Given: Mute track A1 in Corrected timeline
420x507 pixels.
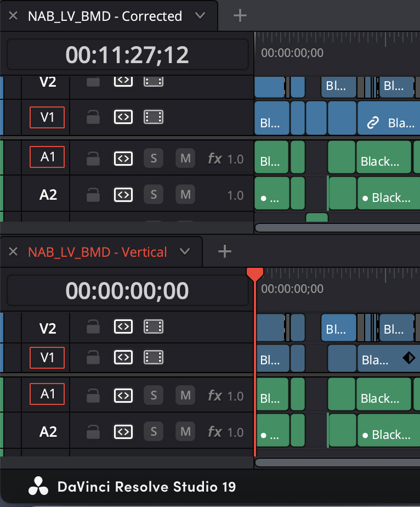Looking at the screenshot, I should (x=185, y=158).
